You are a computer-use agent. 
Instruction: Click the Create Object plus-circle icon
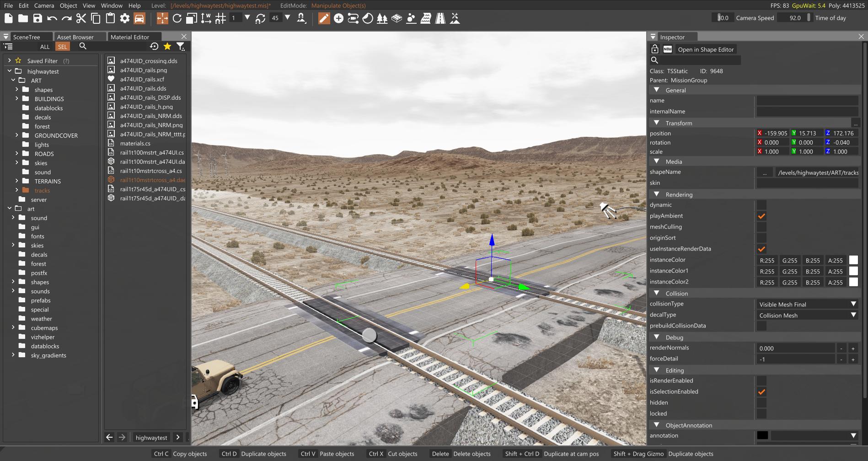click(339, 18)
